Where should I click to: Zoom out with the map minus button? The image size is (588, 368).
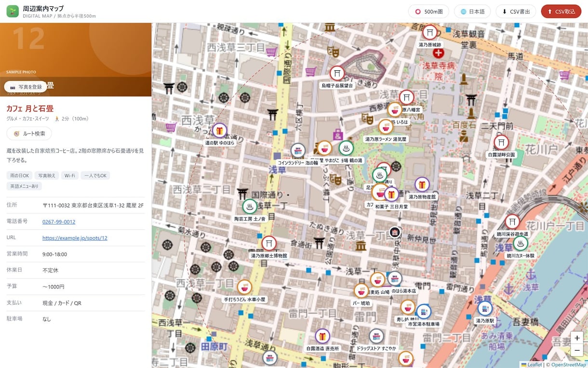pos(577,350)
